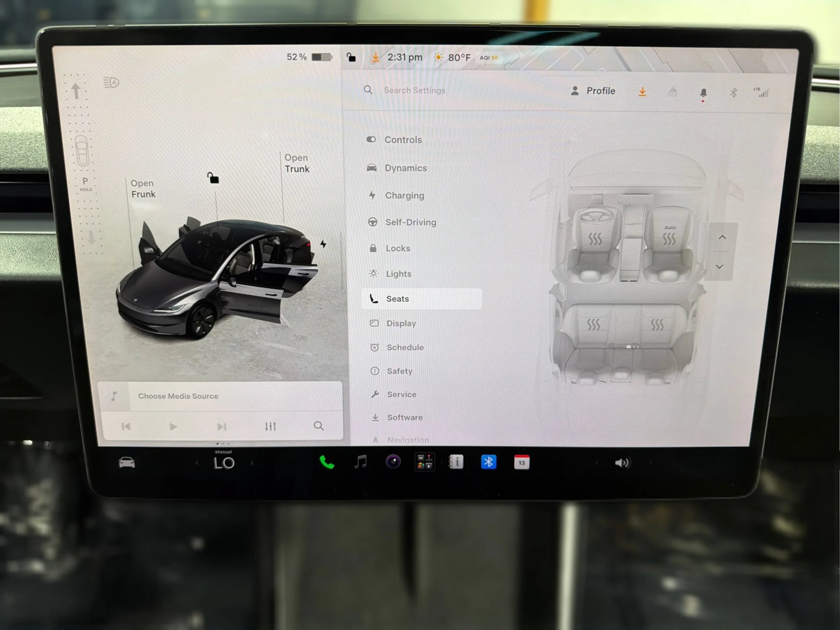Image resolution: width=840 pixels, height=630 pixels.
Task: Open the Calendar app showing 13
Action: point(521,462)
